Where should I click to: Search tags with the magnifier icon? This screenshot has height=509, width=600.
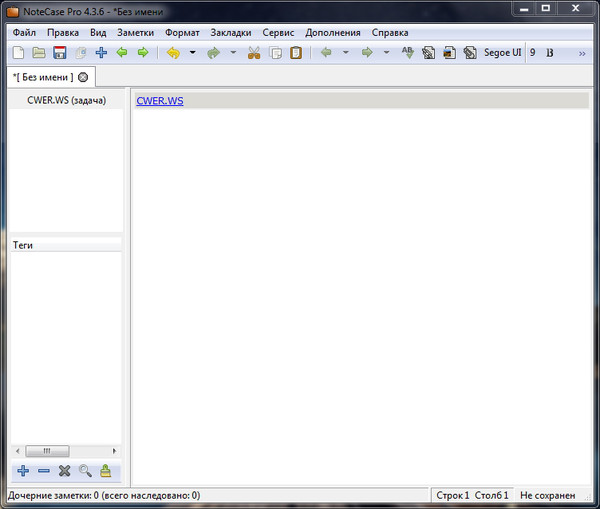point(85,471)
